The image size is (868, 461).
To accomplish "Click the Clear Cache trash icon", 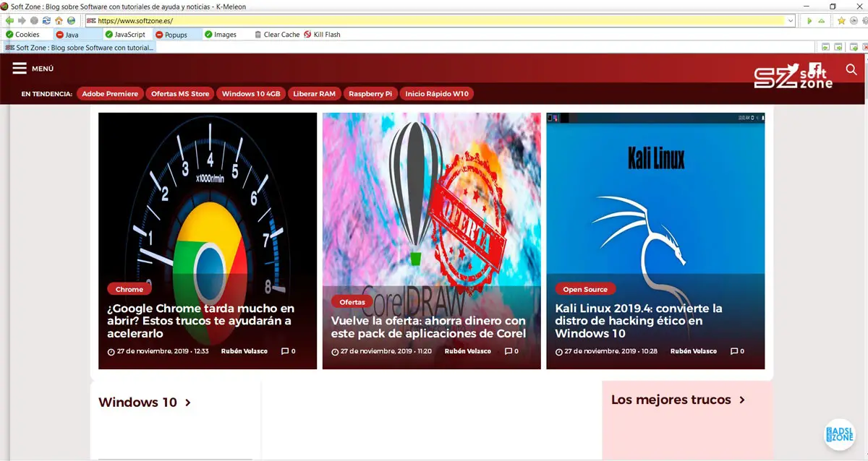I will pos(258,34).
